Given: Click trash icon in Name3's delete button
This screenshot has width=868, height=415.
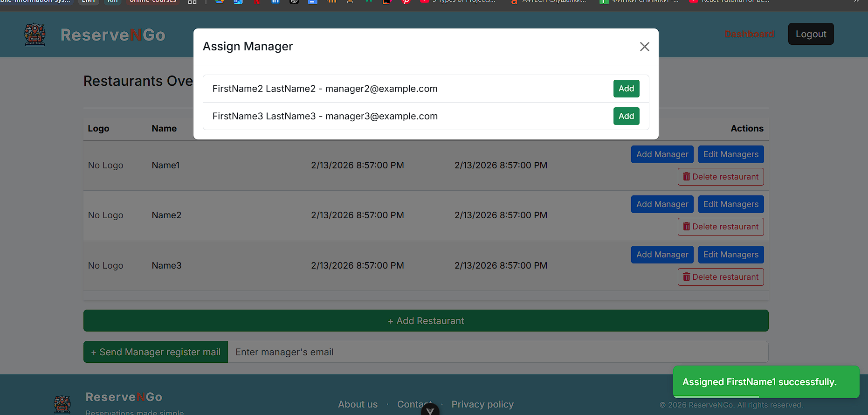Looking at the screenshot, I should tap(686, 277).
